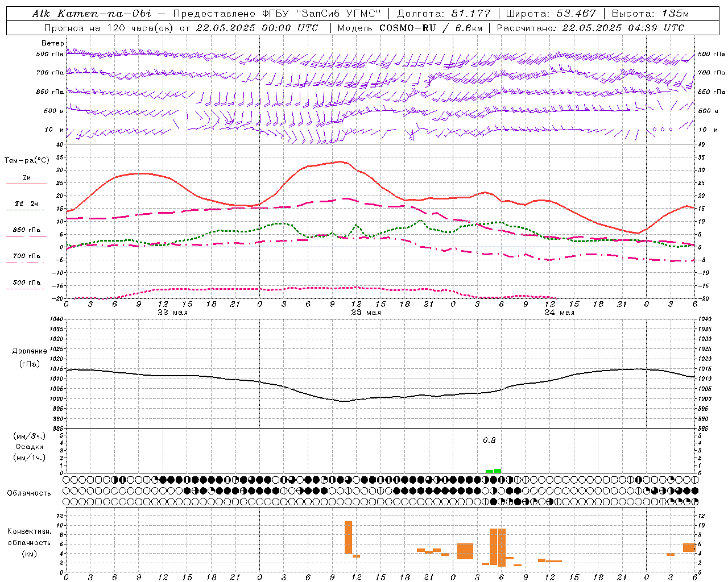Click the station title Alk_Kamen-na-Obi
The width and height of the screenshot is (728, 582).
(x=92, y=14)
